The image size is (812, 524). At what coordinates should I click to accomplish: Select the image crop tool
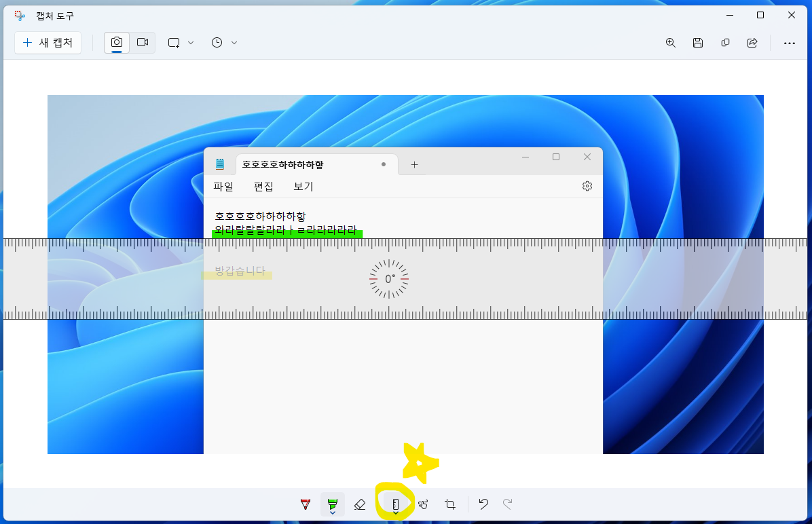(x=450, y=504)
